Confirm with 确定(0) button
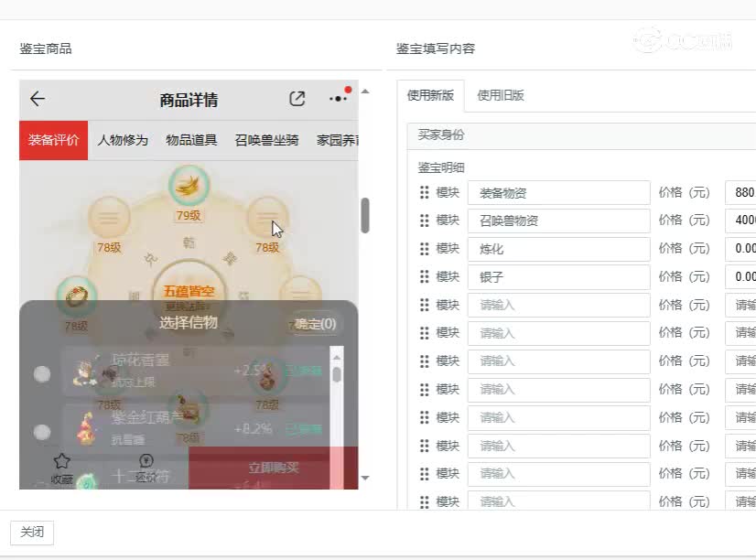The image size is (756, 560). [x=316, y=324]
